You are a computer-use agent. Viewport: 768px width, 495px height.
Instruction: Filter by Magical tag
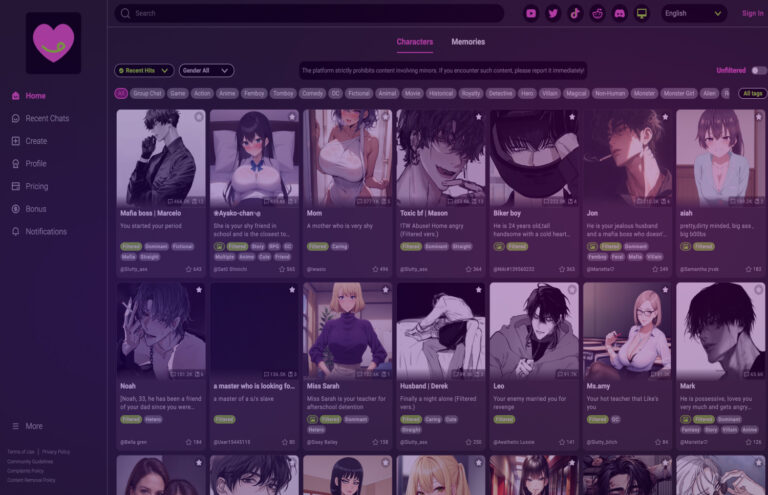click(576, 93)
